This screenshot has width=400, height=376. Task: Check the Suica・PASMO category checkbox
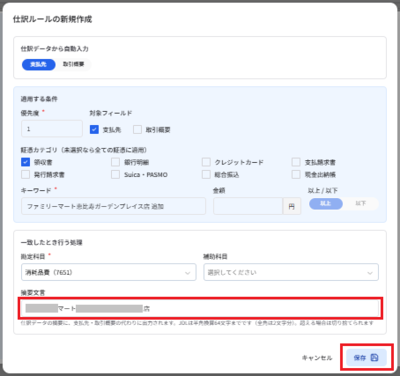(x=115, y=174)
